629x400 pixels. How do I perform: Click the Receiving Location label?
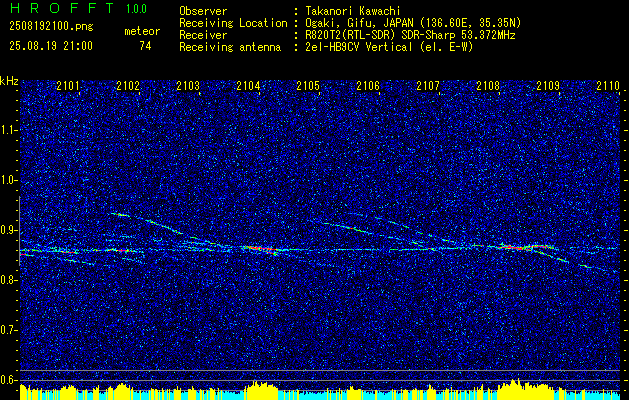pos(233,23)
